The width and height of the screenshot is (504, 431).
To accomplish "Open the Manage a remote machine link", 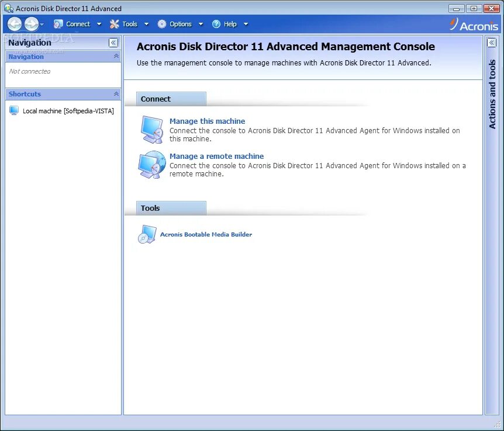I will point(217,156).
